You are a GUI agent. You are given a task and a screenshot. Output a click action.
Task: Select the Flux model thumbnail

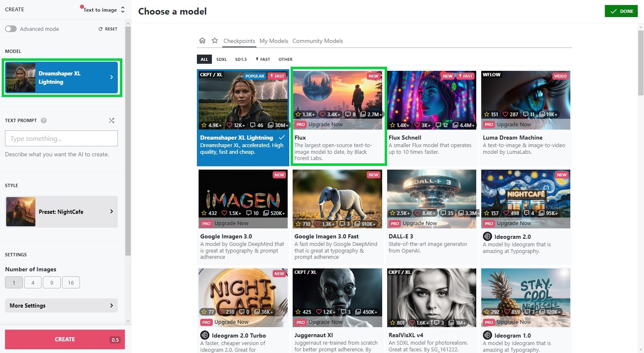tap(337, 100)
